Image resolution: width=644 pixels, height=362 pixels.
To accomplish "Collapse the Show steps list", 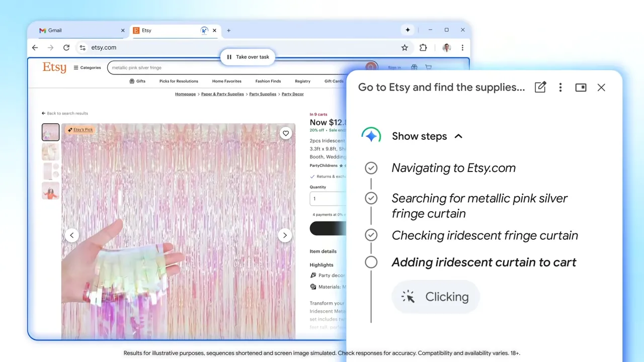I will tap(458, 136).
